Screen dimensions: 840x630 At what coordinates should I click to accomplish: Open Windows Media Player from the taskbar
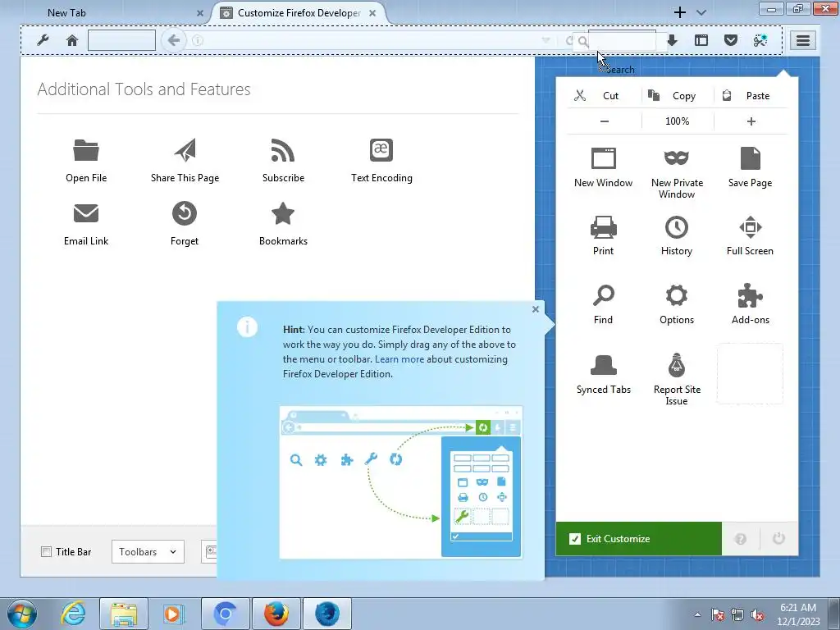click(173, 614)
